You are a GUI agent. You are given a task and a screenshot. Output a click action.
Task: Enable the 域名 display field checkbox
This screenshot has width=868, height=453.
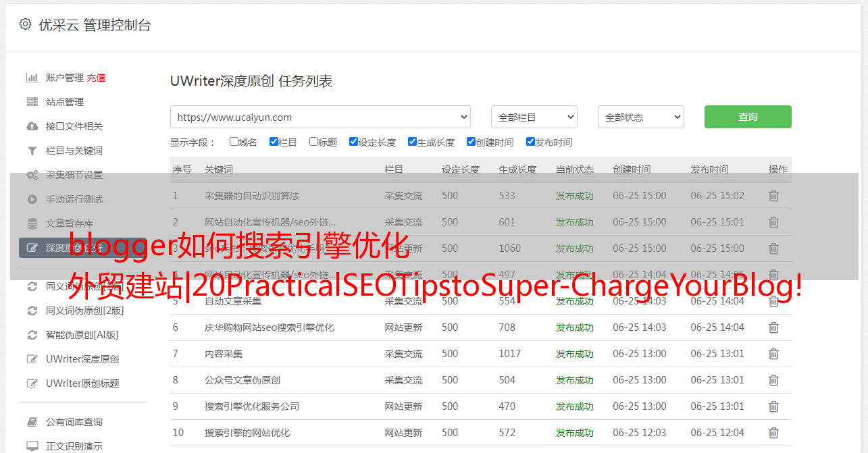coord(234,142)
